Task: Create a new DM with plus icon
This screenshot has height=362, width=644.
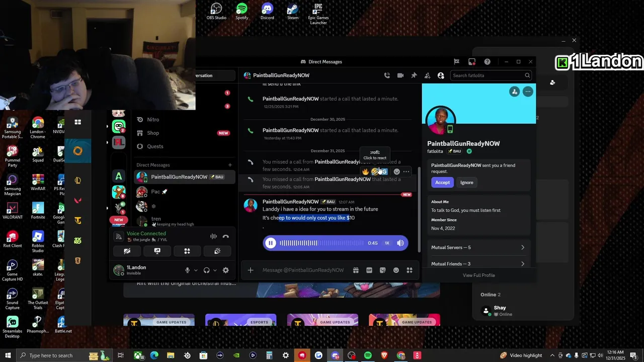Action: click(230, 165)
